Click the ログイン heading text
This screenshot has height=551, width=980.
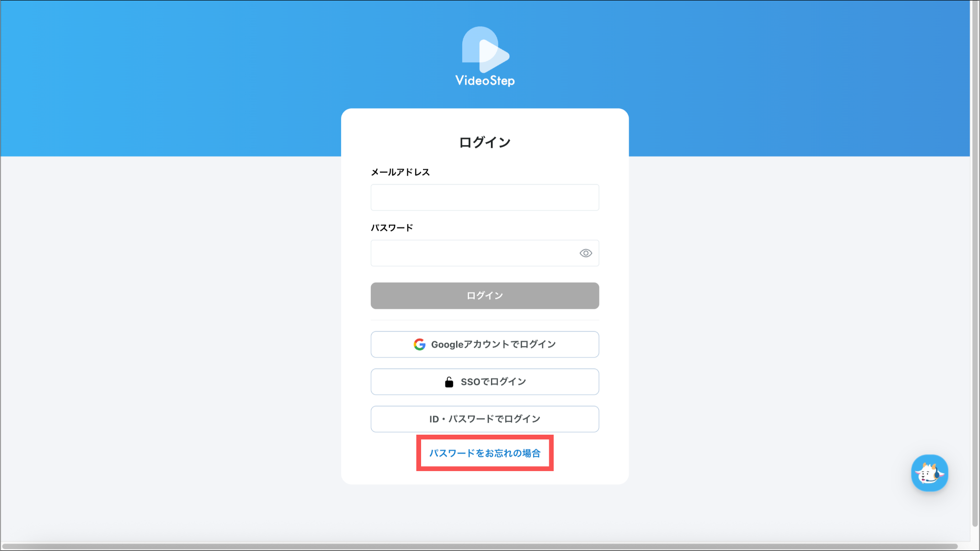485,142
